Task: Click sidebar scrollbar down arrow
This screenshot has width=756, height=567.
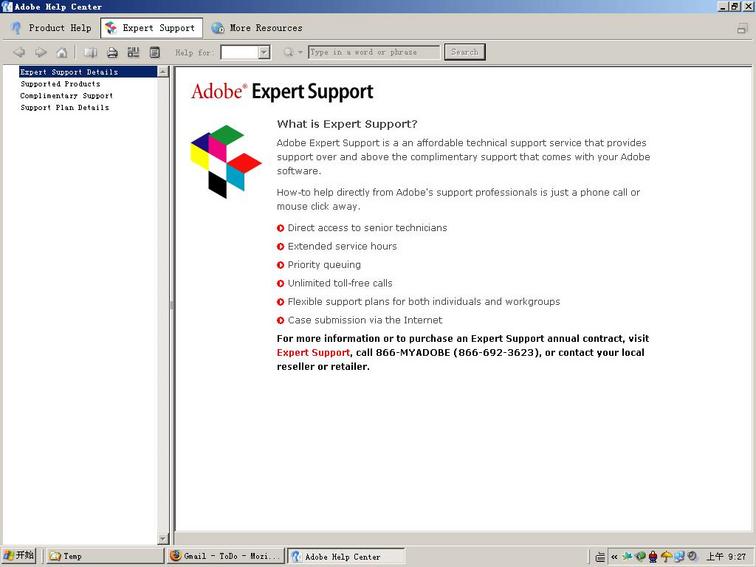Action: (x=163, y=539)
